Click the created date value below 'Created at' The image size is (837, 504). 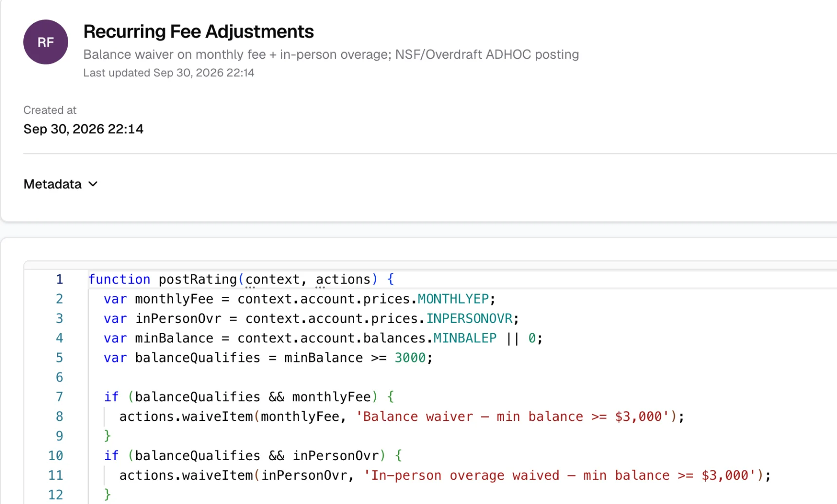tap(83, 129)
